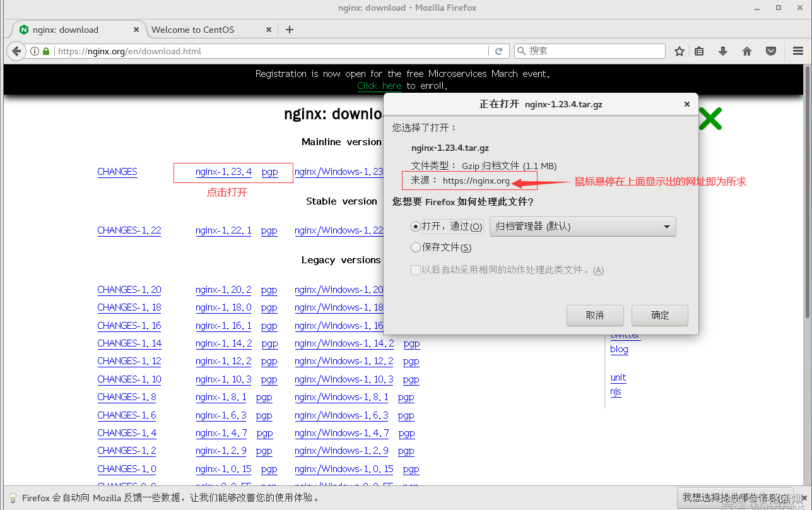
Task: Open CHANGES-1.16 link
Action: pos(129,326)
